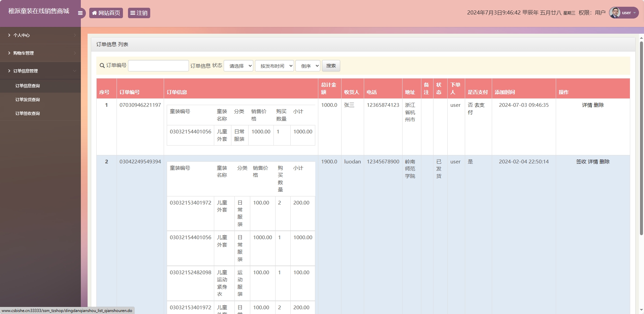Click the user avatar image top right

pyautogui.click(x=615, y=12)
